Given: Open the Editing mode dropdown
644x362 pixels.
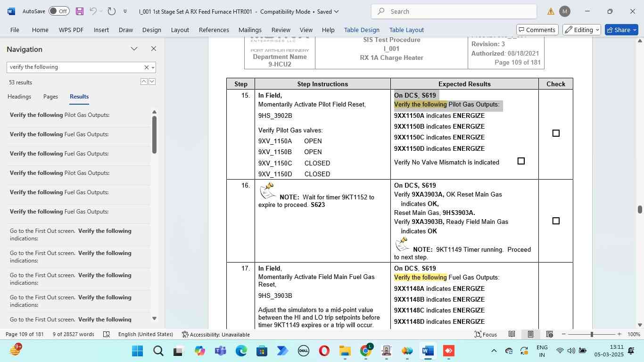Looking at the screenshot, I should pos(582,30).
